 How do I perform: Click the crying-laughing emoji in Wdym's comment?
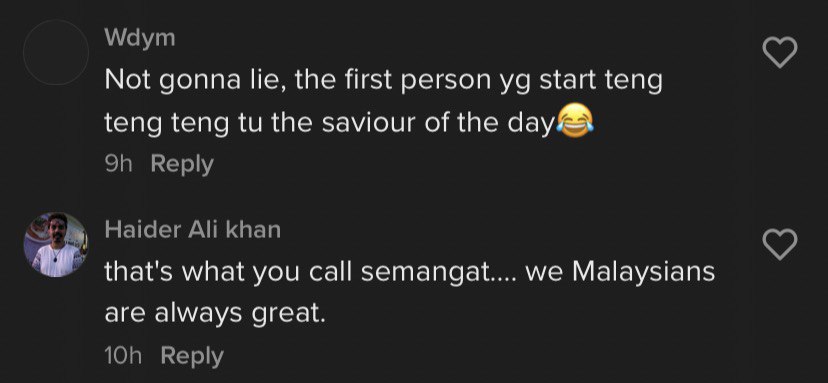click(575, 122)
